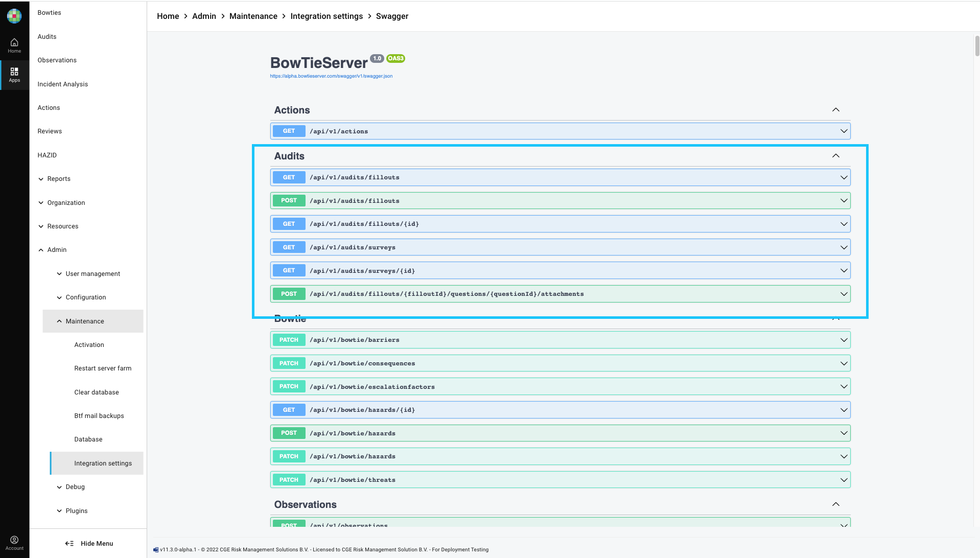
Task: Click the page vertical scrollbar thumb
Action: pyautogui.click(x=977, y=45)
